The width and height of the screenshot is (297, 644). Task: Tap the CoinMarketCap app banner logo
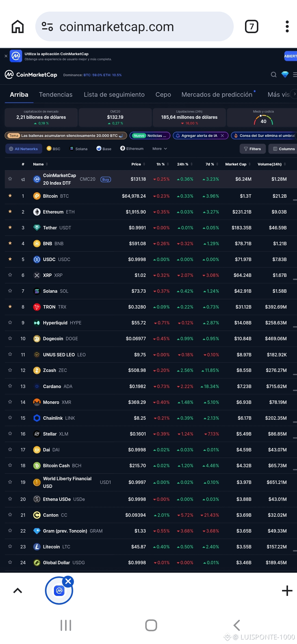tap(16, 56)
